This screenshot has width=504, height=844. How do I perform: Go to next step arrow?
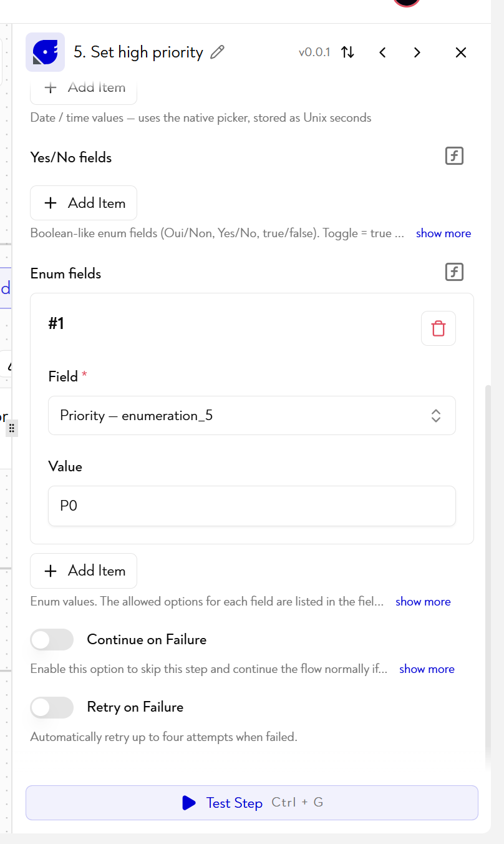417,52
